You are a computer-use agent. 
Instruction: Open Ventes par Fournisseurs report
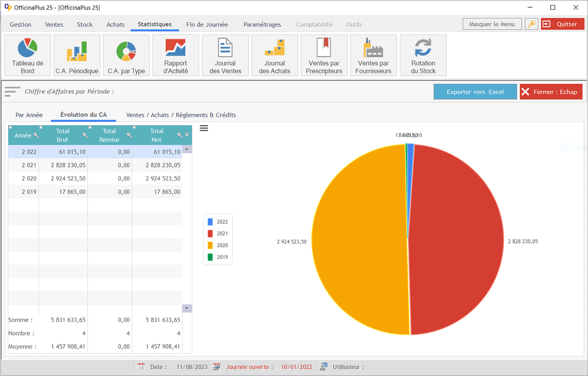[373, 55]
